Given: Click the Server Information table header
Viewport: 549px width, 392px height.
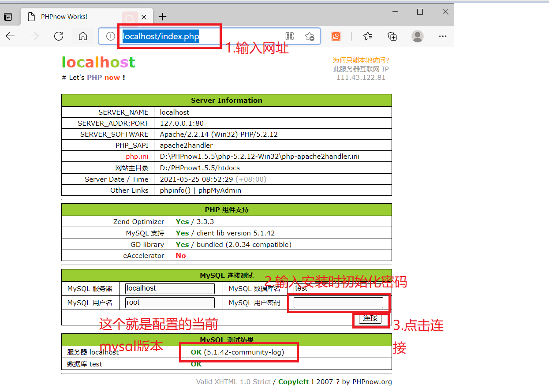Looking at the screenshot, I should tap(227, 100).
